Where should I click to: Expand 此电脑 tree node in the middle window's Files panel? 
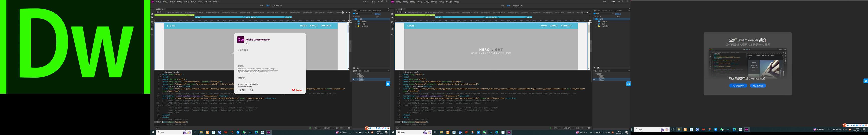coord(597,21)
